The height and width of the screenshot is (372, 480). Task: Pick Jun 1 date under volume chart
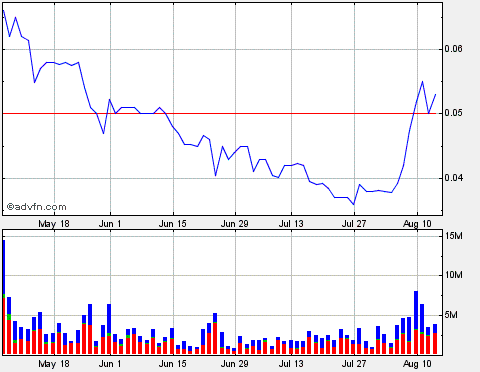click(x=110, y=364)
